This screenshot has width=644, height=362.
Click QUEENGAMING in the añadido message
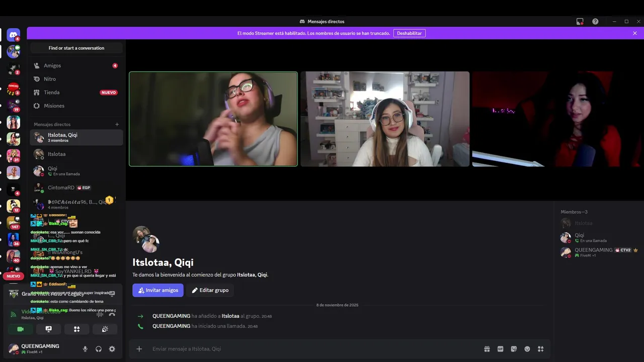point(171,316)
